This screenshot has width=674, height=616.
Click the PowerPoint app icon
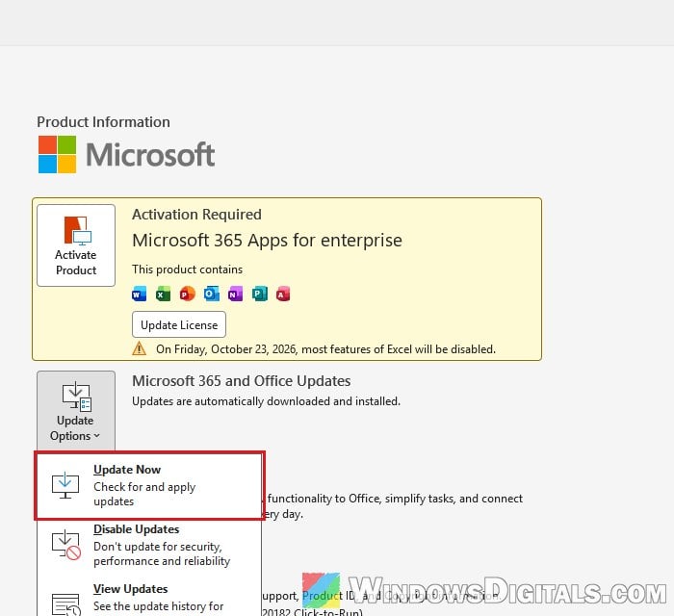coord(187,294)
